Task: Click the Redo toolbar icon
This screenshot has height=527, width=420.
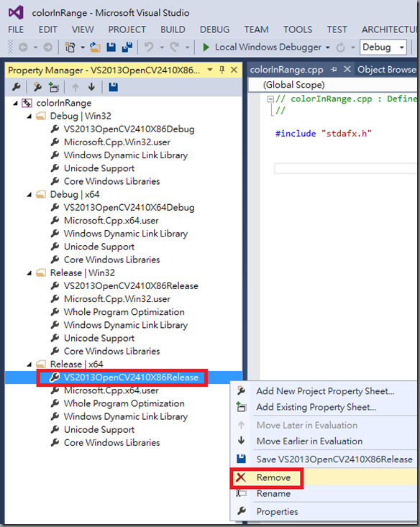Action: [x=174, y=47]
